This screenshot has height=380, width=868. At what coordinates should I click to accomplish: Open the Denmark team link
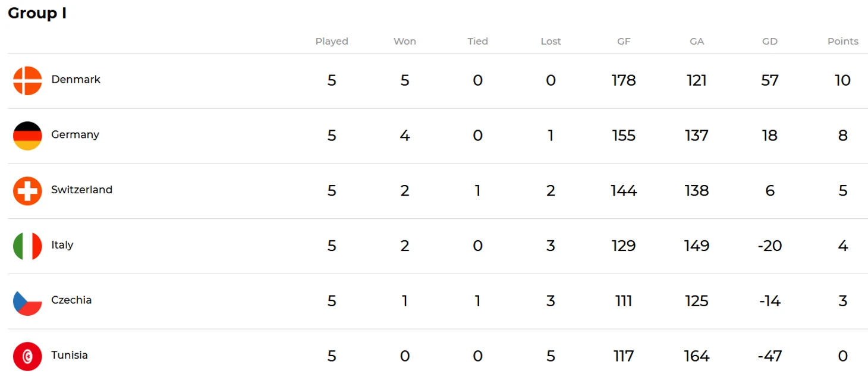[76, 80]
